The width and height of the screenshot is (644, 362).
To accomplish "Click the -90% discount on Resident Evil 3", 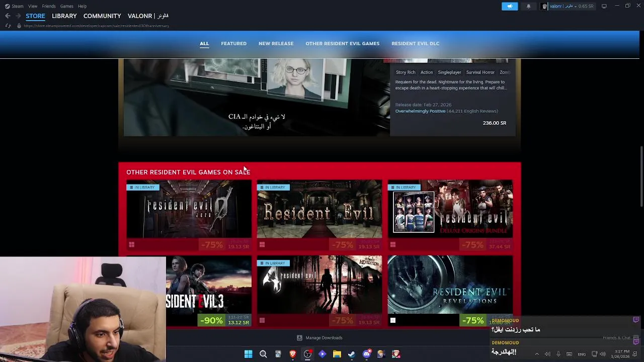I will [x=211, y=321].
